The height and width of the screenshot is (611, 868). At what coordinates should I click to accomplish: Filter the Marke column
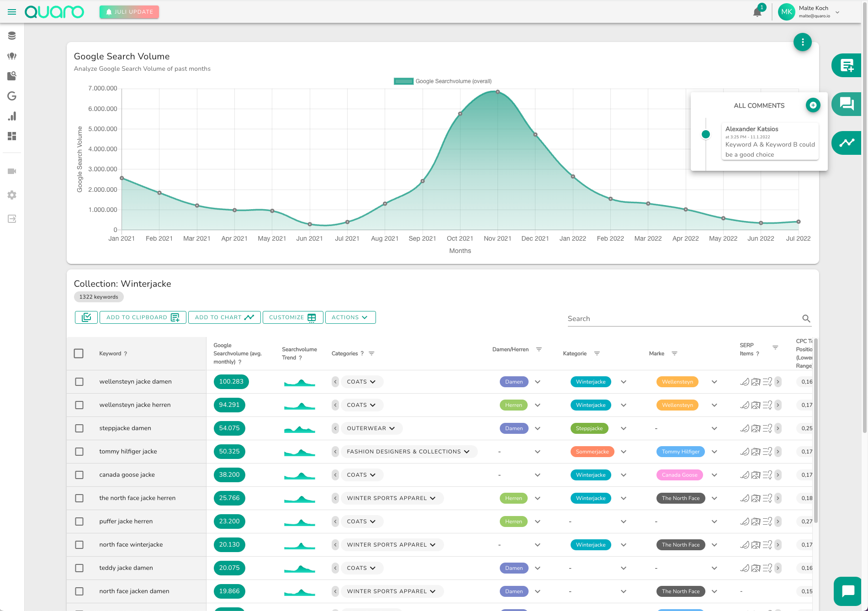click(674, 353)
